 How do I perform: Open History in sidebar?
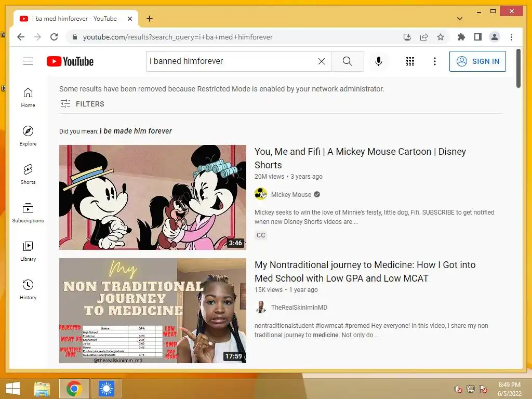pos(28,289)
